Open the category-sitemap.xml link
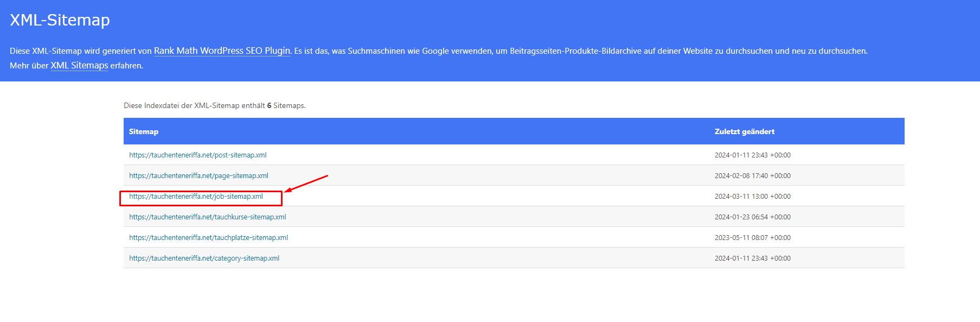The width and height of the screenshot is (980, 322). pyautogui.click(x=204, y=258)
